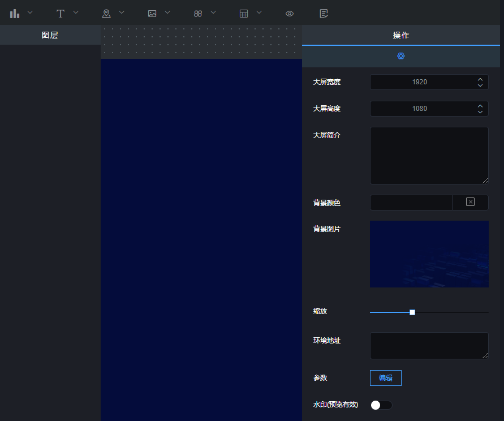The height and width of the screenshot is (421, 504).
Task: Click the 编辑 button for 参数
Action: (386, 377)
